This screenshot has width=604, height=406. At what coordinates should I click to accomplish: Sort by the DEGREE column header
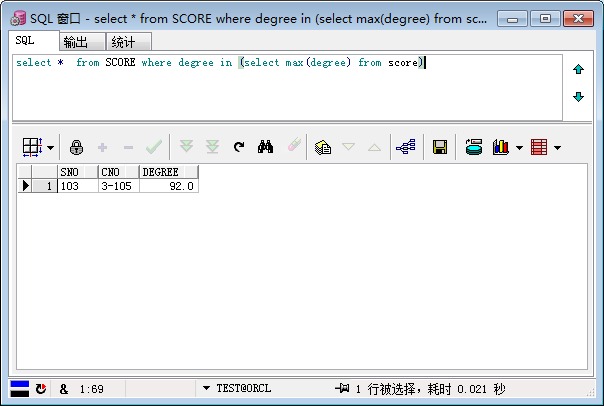click(x=169, y=172)
